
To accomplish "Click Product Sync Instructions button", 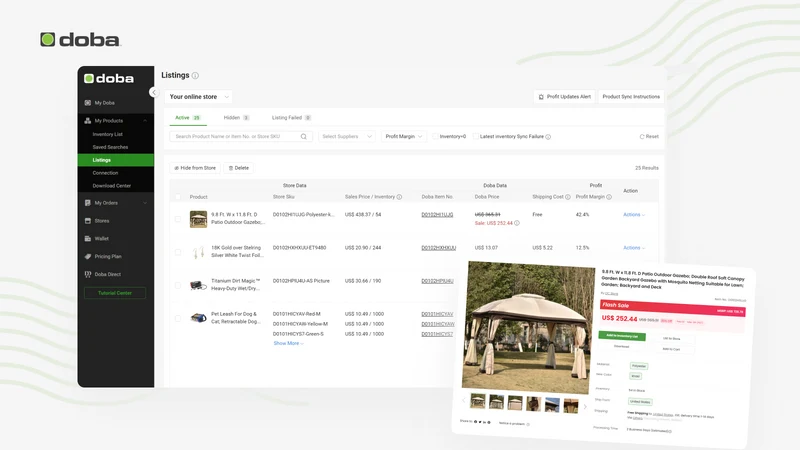I will (x=631, y=97).
